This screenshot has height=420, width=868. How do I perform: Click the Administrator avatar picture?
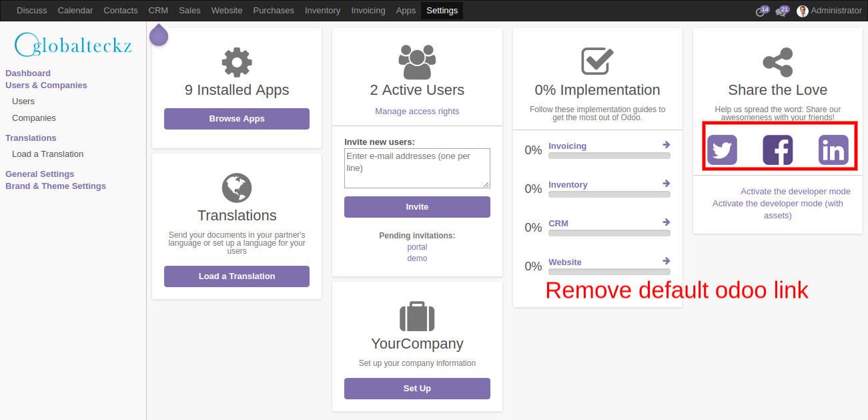803,11
